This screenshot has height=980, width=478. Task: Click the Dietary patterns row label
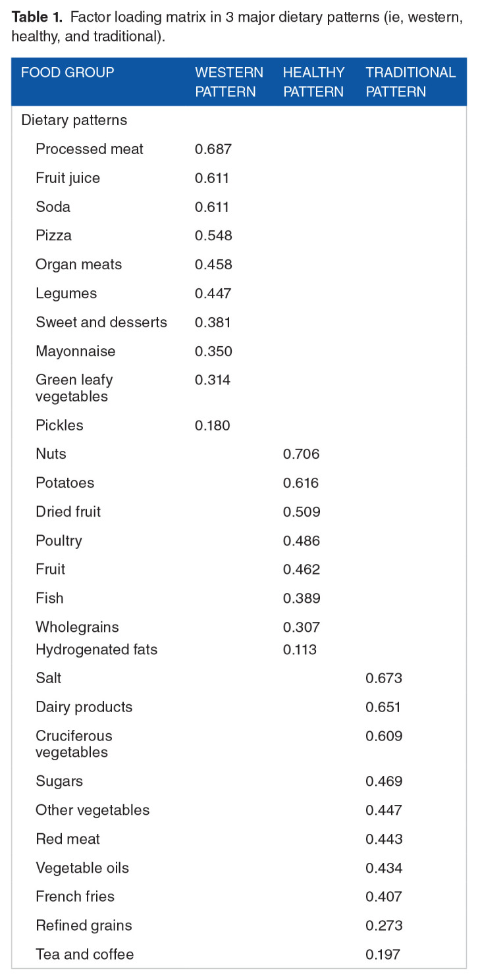tap(74, 120)
